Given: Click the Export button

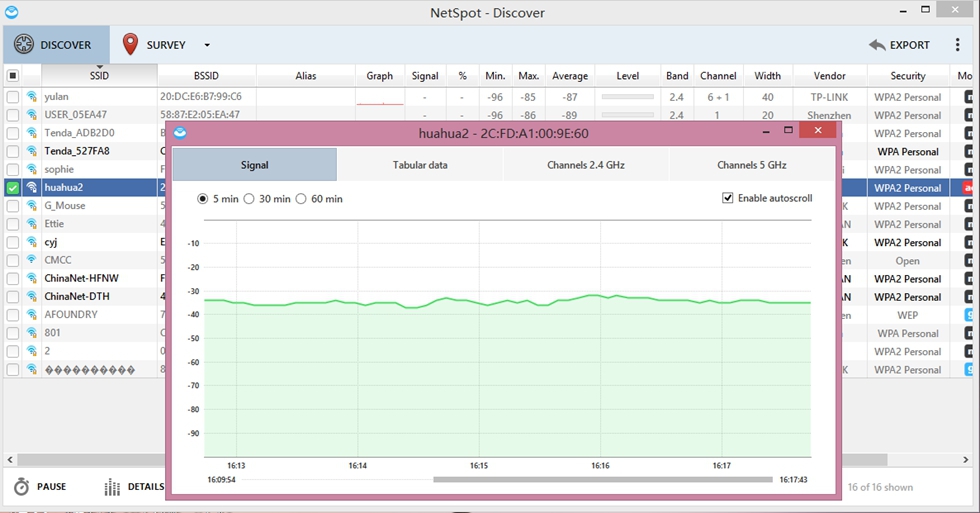Looking at the screenshot, I should (899, 45).
